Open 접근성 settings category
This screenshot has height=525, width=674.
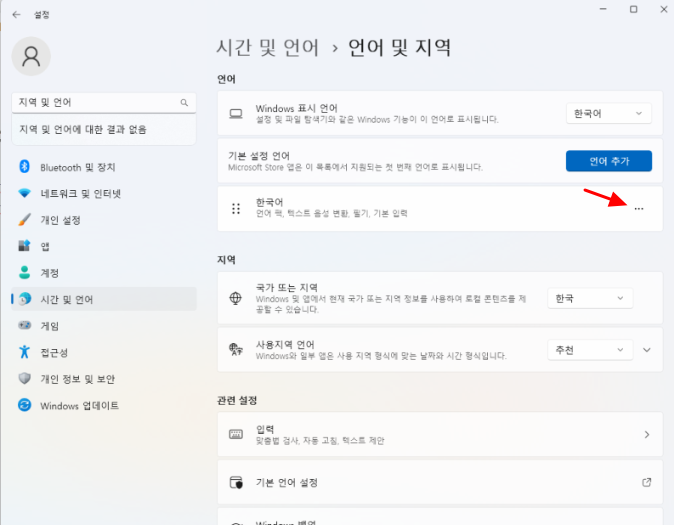point(104,353)
